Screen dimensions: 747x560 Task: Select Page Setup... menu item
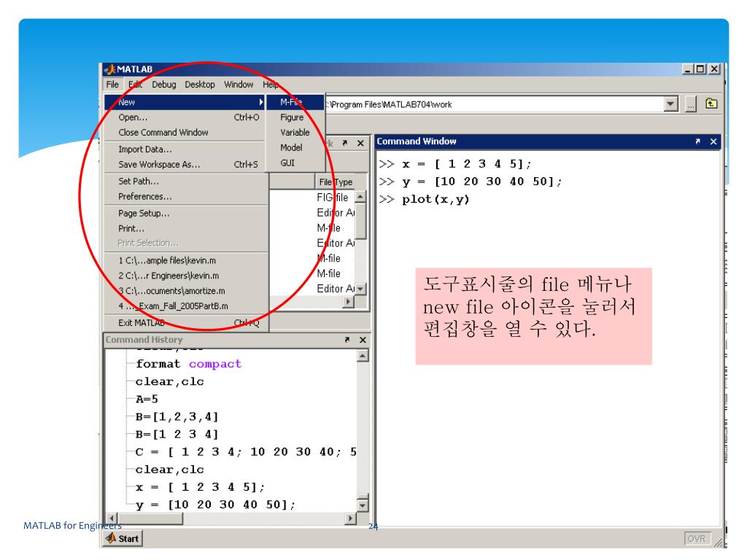point(186,214)
